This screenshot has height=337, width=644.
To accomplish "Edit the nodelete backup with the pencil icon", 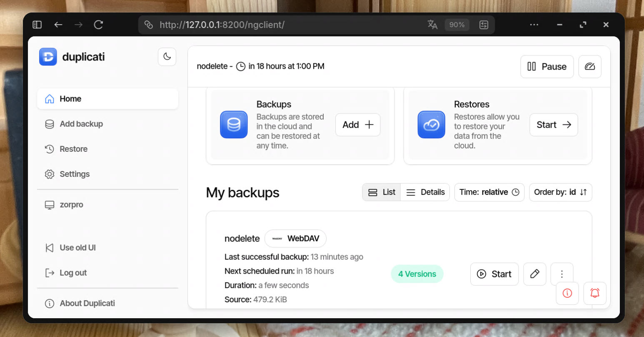I will point(534,274).
